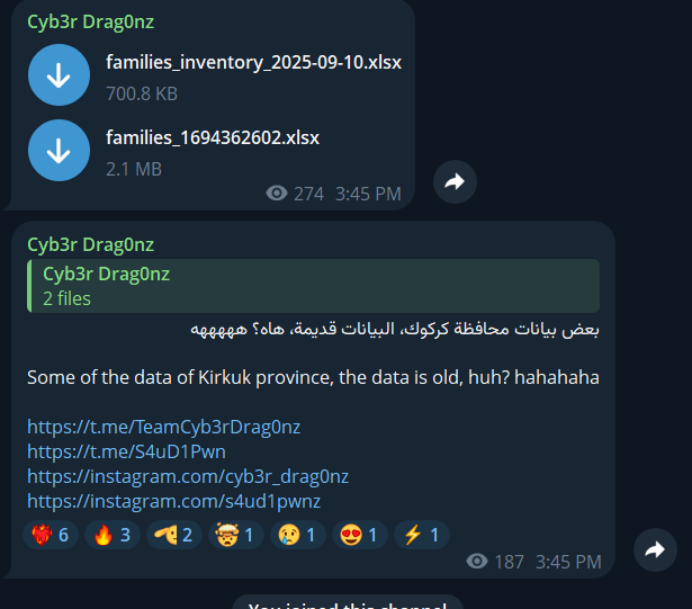The height and width of the screenshot is (609, 692).
Task: Forward the Kirkuk province data message
Action: click(655, 549)
